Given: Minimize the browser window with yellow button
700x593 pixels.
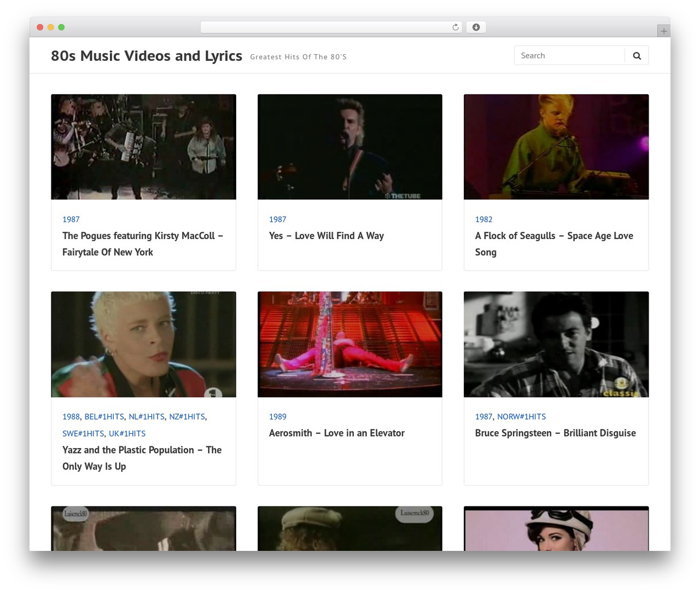Looking at the screenshot, I should tap(51, 27).
